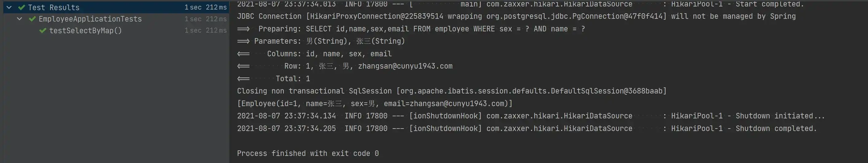Click the Parameters console line
868x163 pixels.
[321, 41]
